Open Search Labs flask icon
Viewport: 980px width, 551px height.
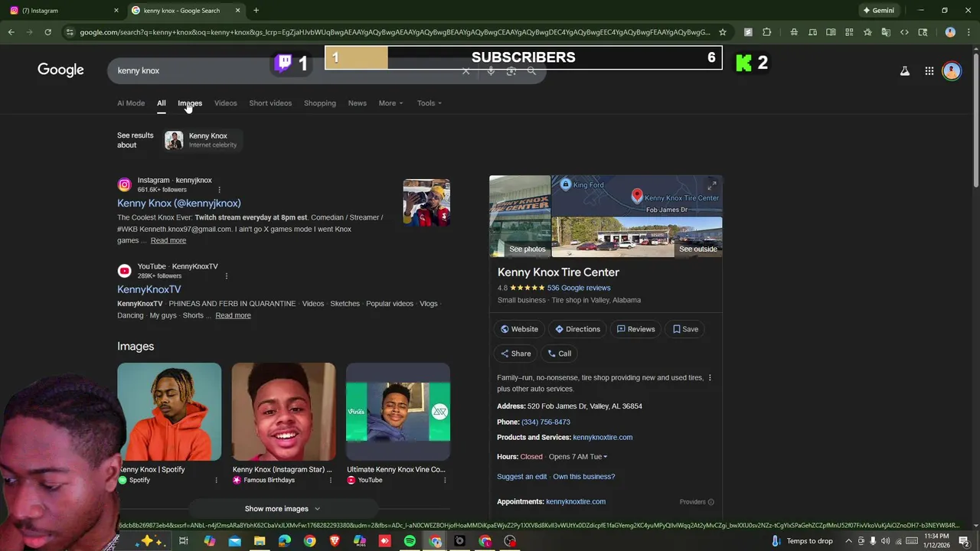(x=904, y=70)
